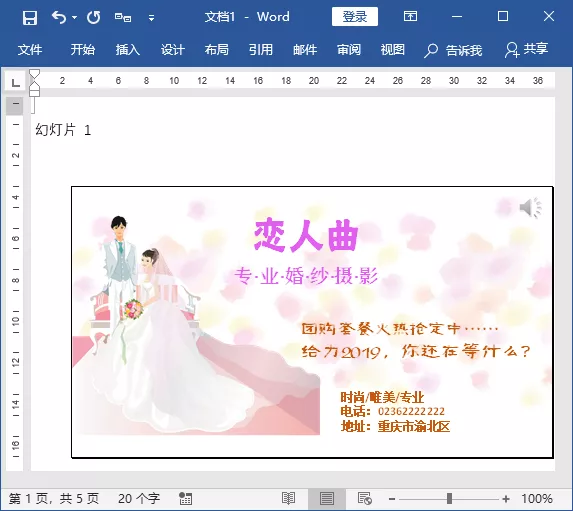
Task: Open Ribbon Display Options icon
Action: pyautogui.click(x=410, y=16)
